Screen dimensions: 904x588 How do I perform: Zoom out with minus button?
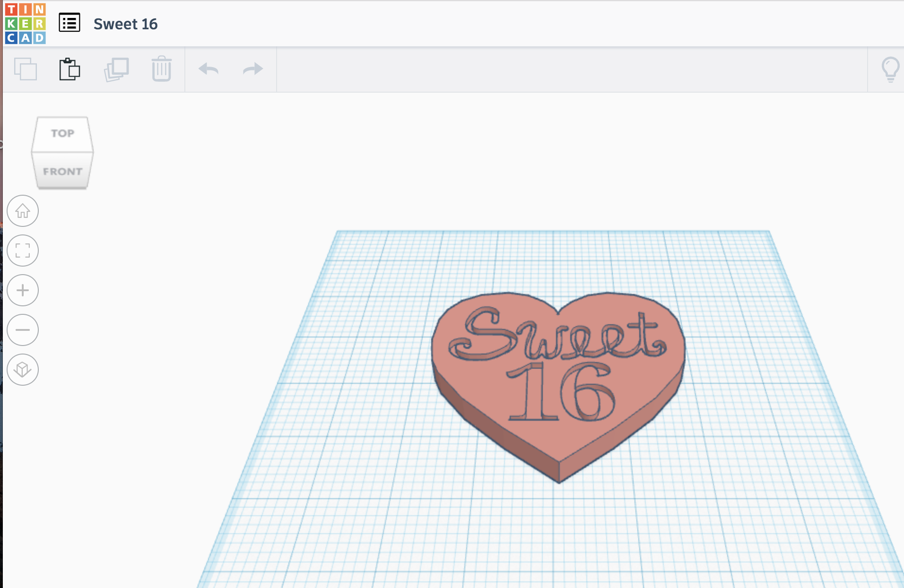[x=23, y=330]
